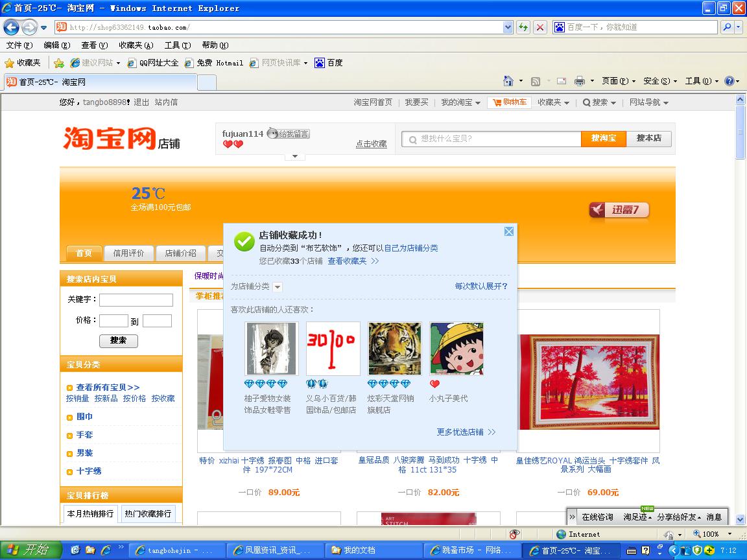
Task: Click the IE home page icon
Action: tap(509, 81)
